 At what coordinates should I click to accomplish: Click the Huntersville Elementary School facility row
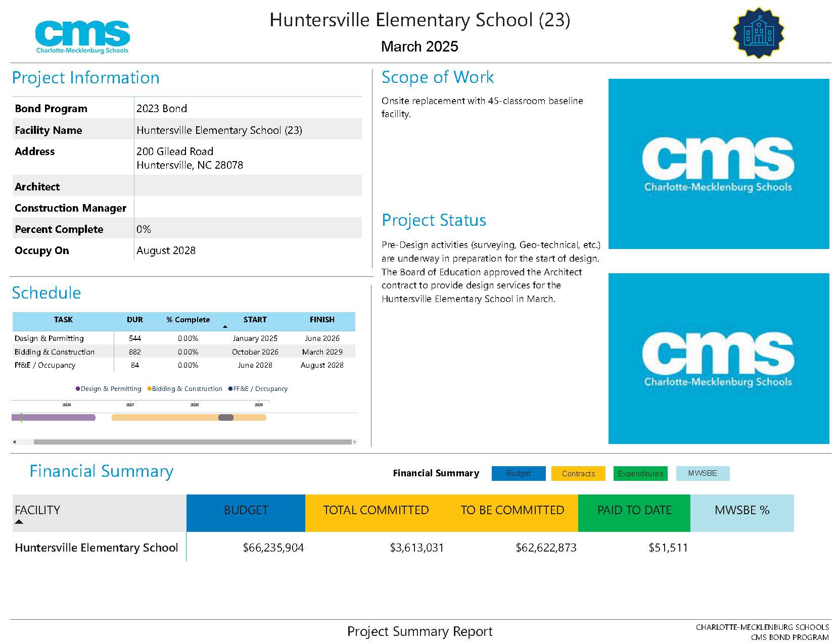point(403,548)
